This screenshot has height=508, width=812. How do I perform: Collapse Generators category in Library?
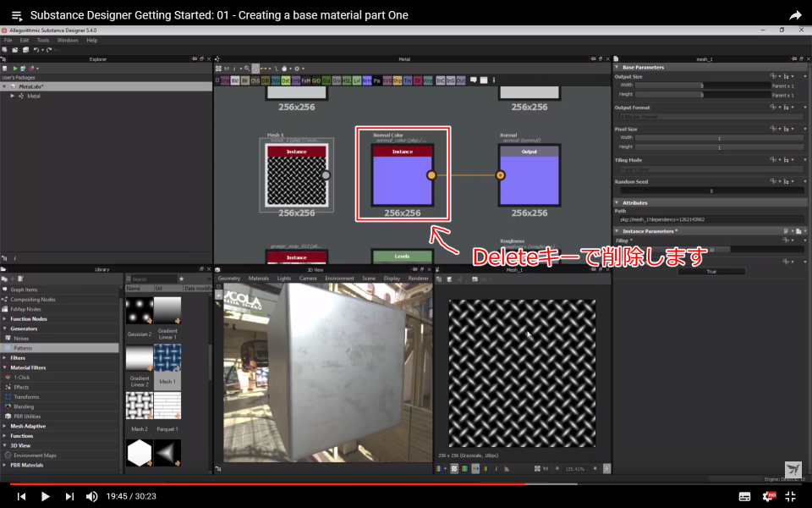pos(5,329)
